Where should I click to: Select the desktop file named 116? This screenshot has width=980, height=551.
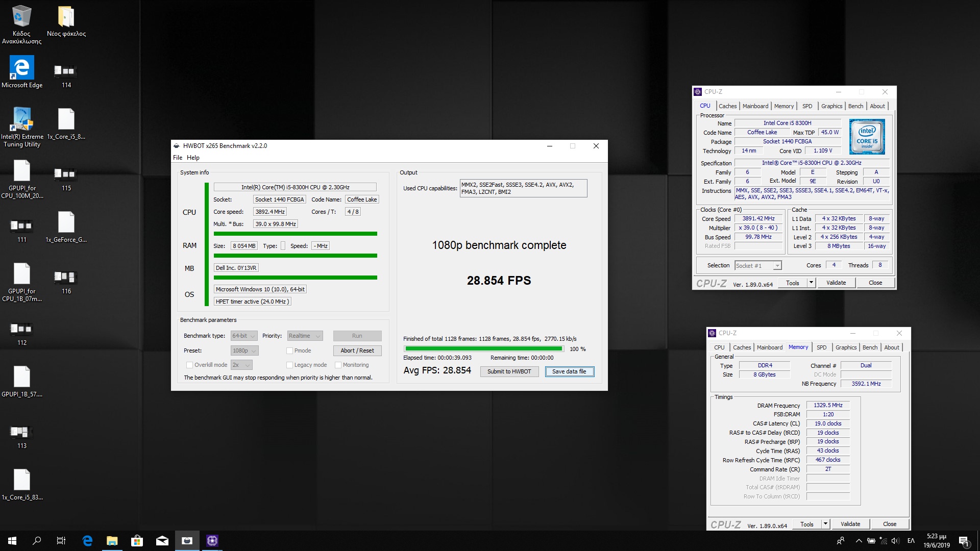point(66,282)
